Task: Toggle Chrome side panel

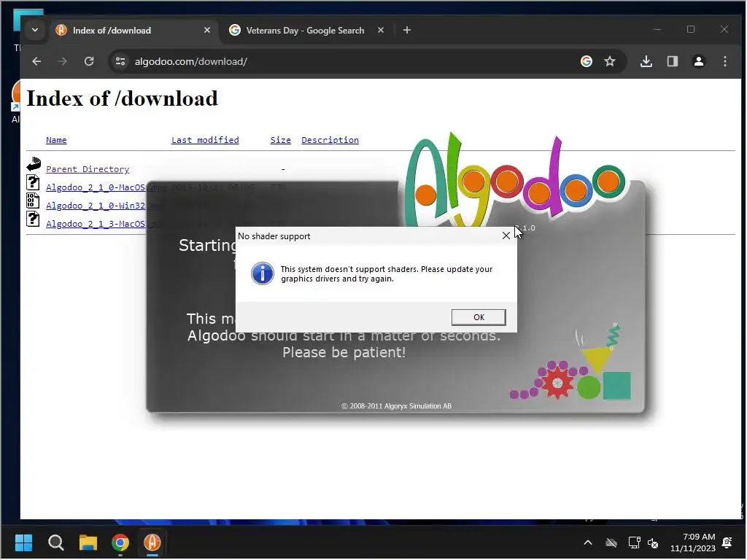Action: click(x=672, y=61)
